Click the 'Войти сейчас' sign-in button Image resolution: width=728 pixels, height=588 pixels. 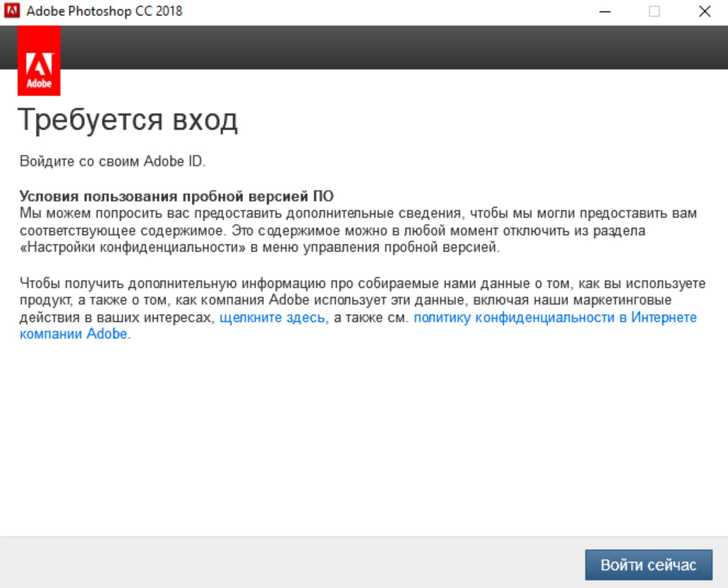pos(648,565)
